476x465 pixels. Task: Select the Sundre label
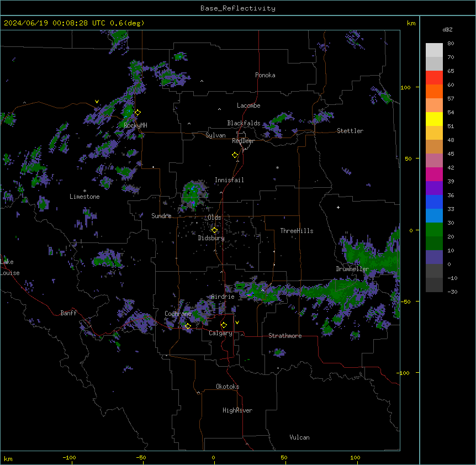[161, 216]
